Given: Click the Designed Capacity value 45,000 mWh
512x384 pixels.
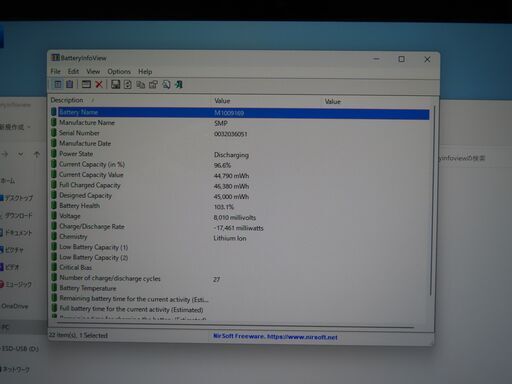Looking at the screenshot, I should [x=231, y=197].
